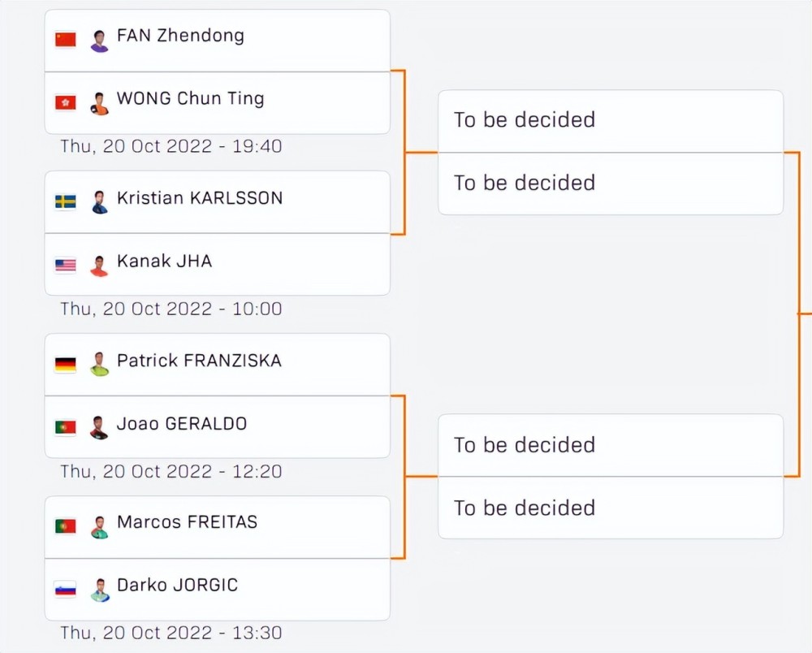This screenshot has height=653, width=812.
Task: Click Marcos FREITAS's player avatar
Action: (99, 527)
